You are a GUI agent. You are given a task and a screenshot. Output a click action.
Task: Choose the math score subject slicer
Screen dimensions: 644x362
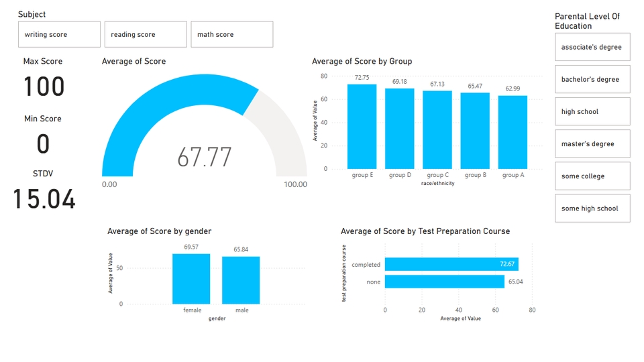tap(231, 34)
